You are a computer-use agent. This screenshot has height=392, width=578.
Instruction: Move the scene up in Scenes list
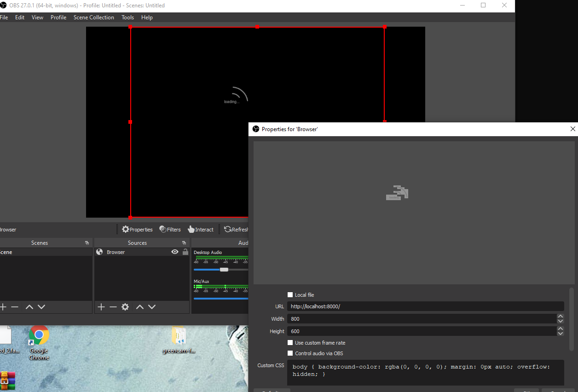coord(29,307)
